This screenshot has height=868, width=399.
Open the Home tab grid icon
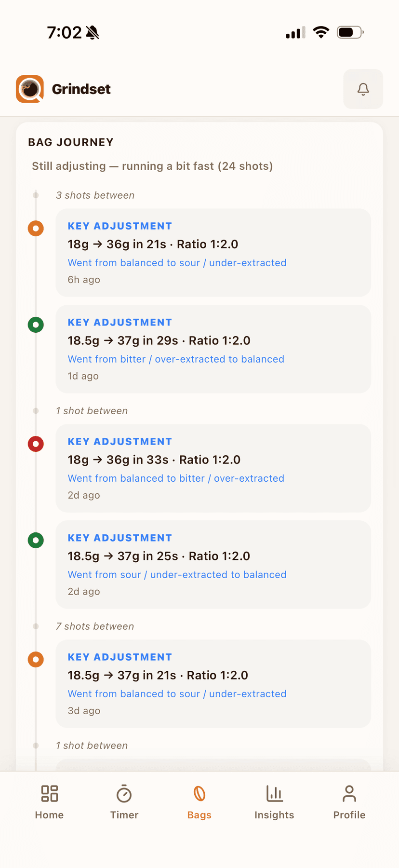[x=49, y=793]
